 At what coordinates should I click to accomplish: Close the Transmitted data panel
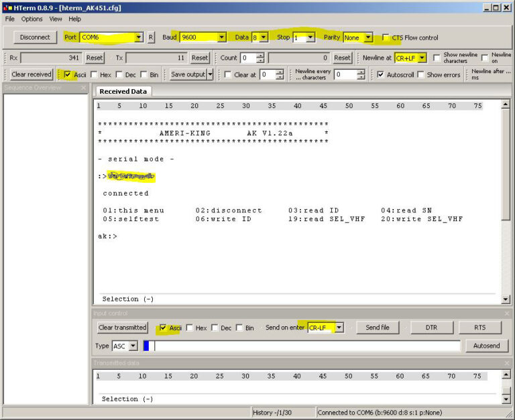[508, 363]
